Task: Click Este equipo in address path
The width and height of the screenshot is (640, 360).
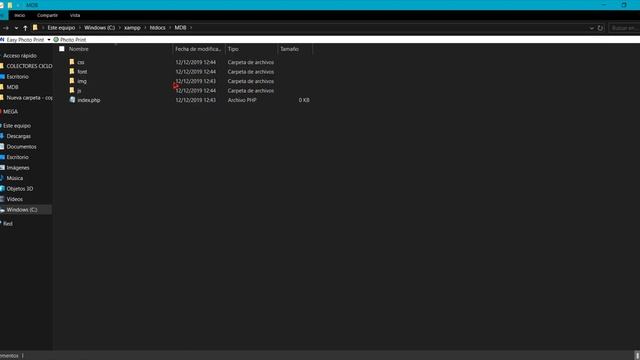Action: pos(61,28)
